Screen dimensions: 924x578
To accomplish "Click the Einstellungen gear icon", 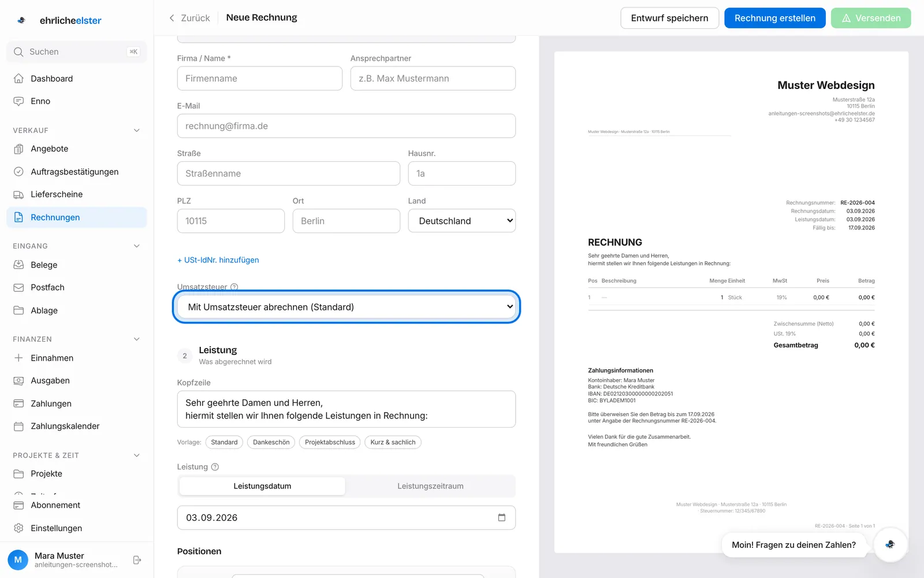I will (18, 528).
